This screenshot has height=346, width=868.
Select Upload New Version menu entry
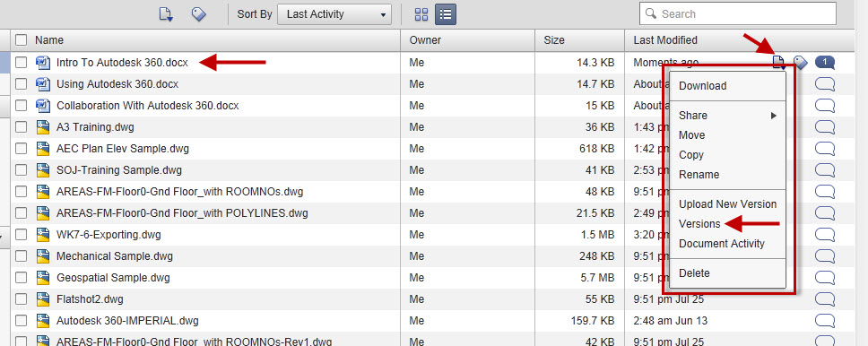point(727,204)
